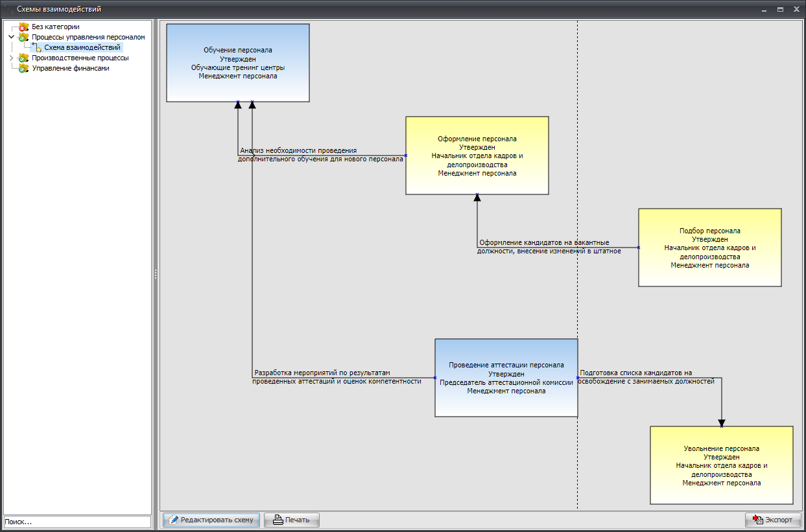
Task: Select the 'Обучение персонала' process block
Action: tap(237, 63)
